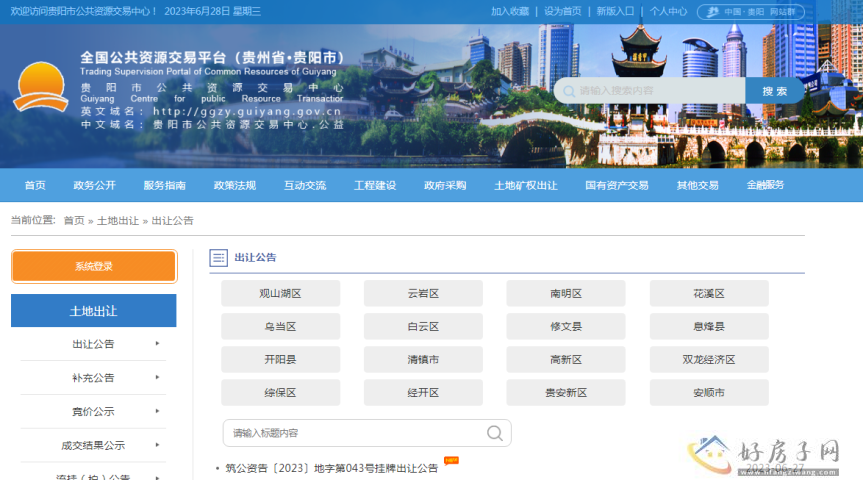Expand the 出让公告 sidebar arrow
The height and width of the screenshot is (480, 863).
click(157, 343)
